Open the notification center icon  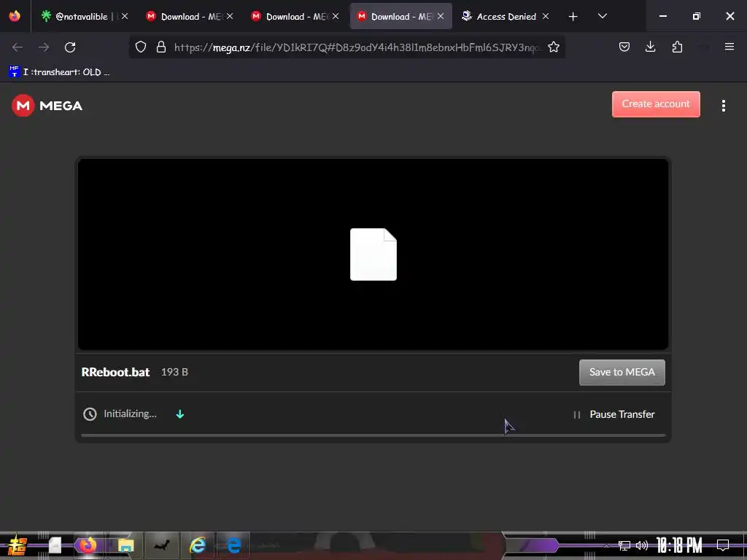[723, 545]
